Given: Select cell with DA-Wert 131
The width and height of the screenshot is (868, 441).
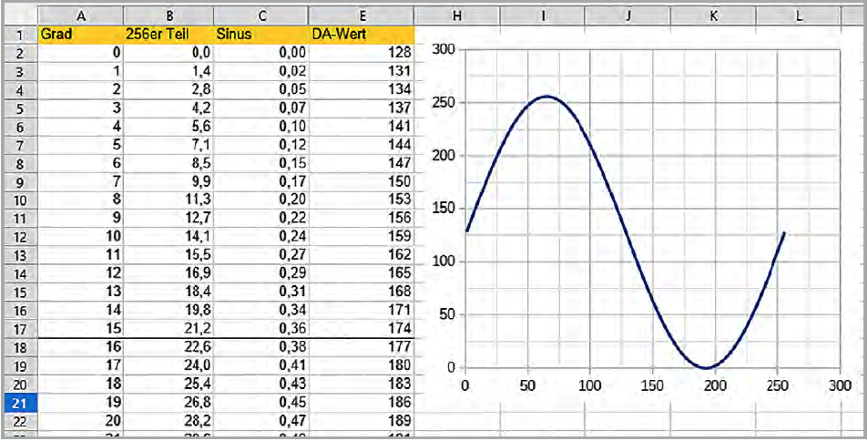Looking at the screenshot, I should tap(362, 71).
